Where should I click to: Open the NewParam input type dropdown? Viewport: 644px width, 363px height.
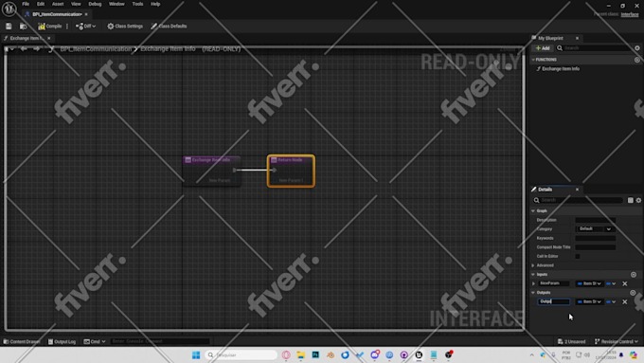pos(589,283)
